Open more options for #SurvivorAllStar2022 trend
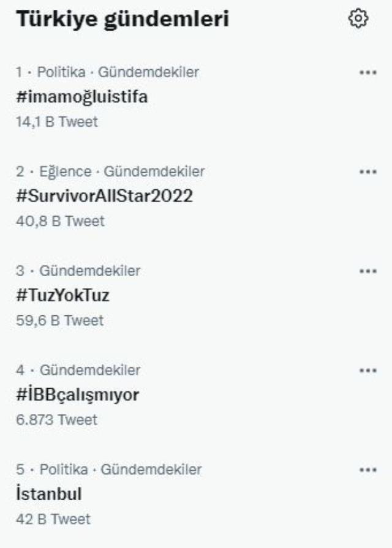This screenshot has width=392, height=548. [367, 171]
